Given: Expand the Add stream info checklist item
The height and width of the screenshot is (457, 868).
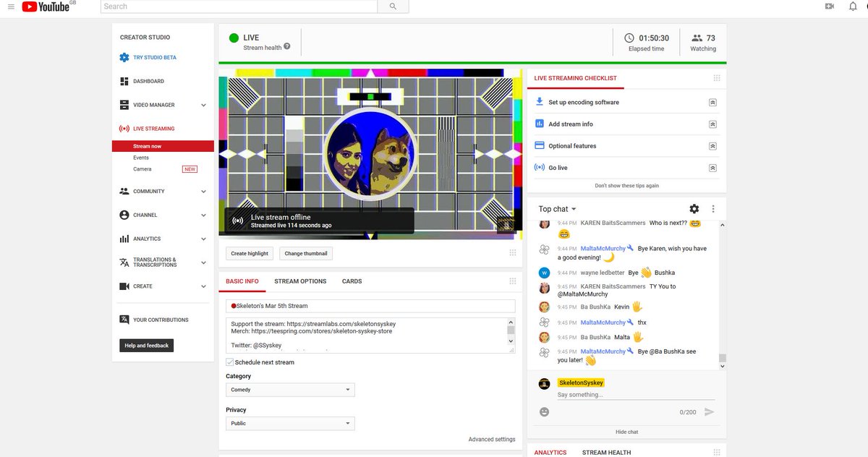Looking at the screenshot, I should click(x=712, y=124).
